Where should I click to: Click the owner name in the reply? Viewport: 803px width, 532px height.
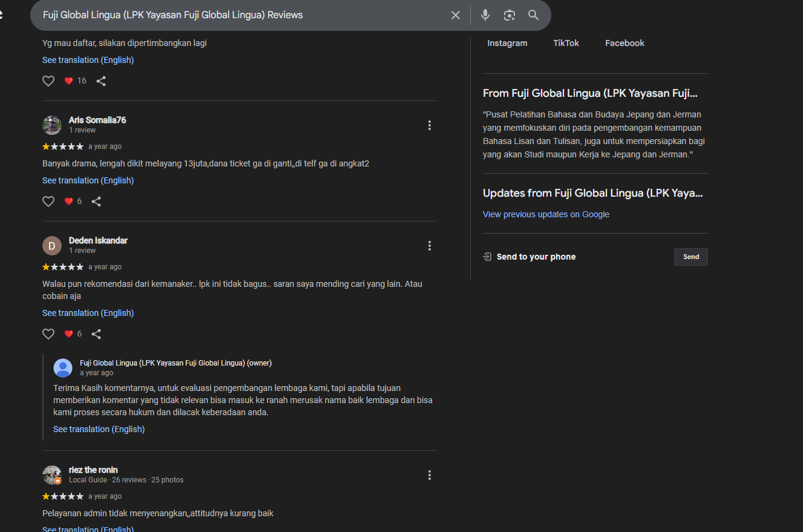(x=175, y=363)
